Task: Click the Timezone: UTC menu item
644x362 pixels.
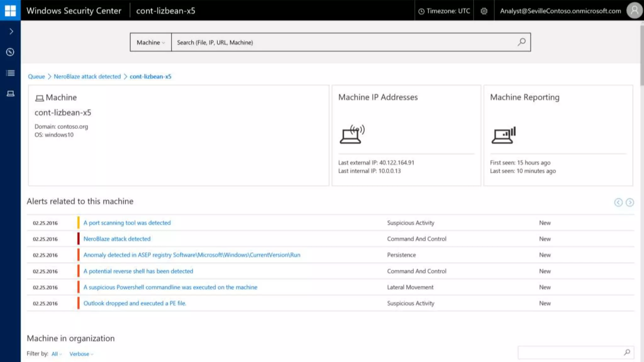Action: coord(444,11)
